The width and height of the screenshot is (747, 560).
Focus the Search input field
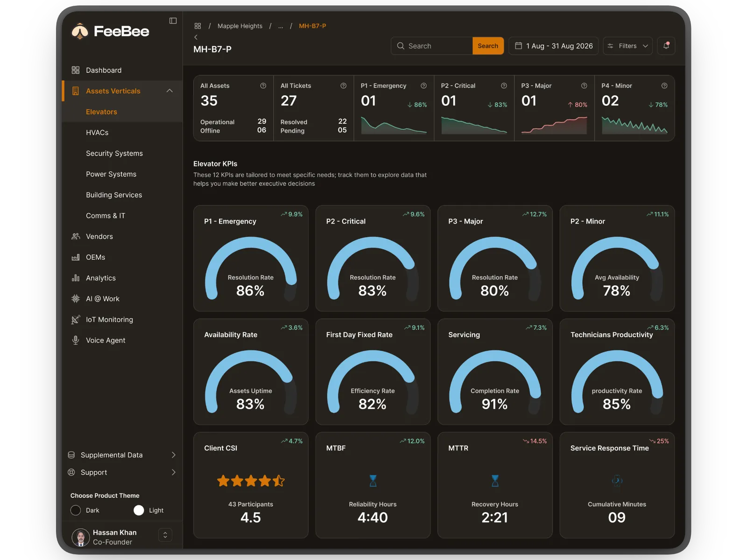[432, 46]
